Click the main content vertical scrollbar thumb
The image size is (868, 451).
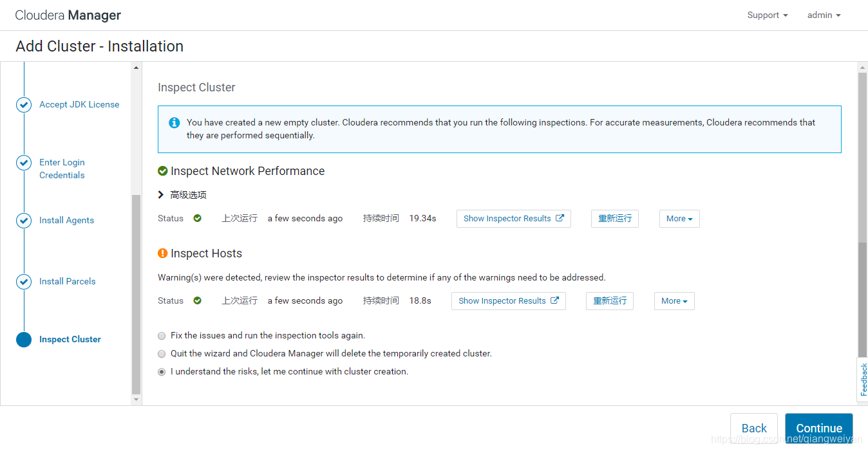click(x=862, y=214)
